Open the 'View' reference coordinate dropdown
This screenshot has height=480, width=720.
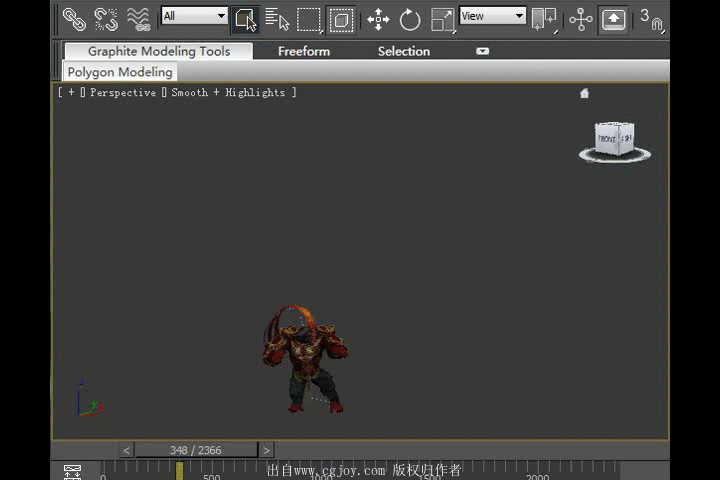point(492,16)
